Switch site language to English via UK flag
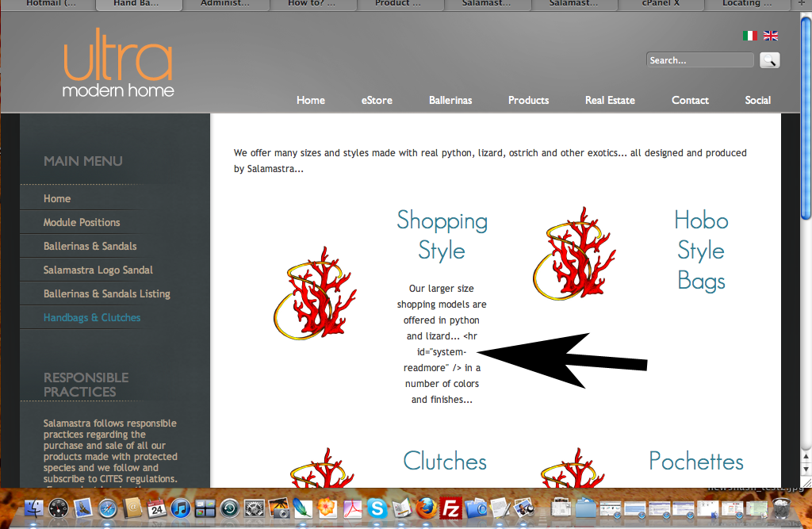The image size is (812, 529). [x=771, y=36]
